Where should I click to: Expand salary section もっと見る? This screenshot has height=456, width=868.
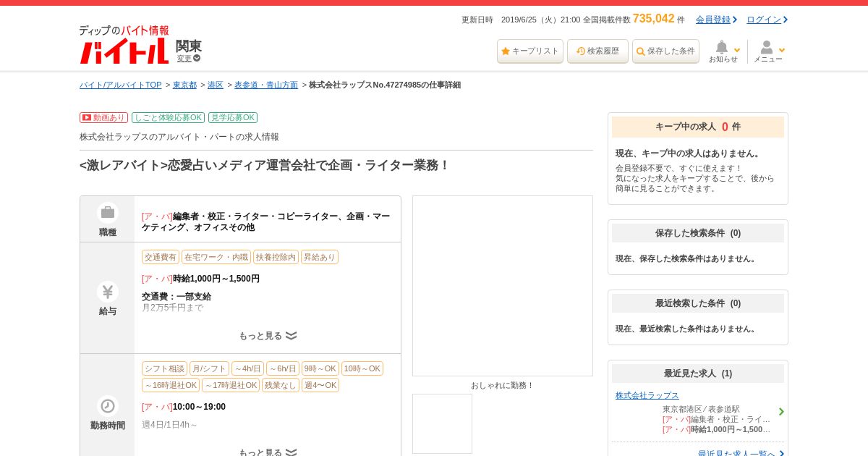(x=268, y=336)
